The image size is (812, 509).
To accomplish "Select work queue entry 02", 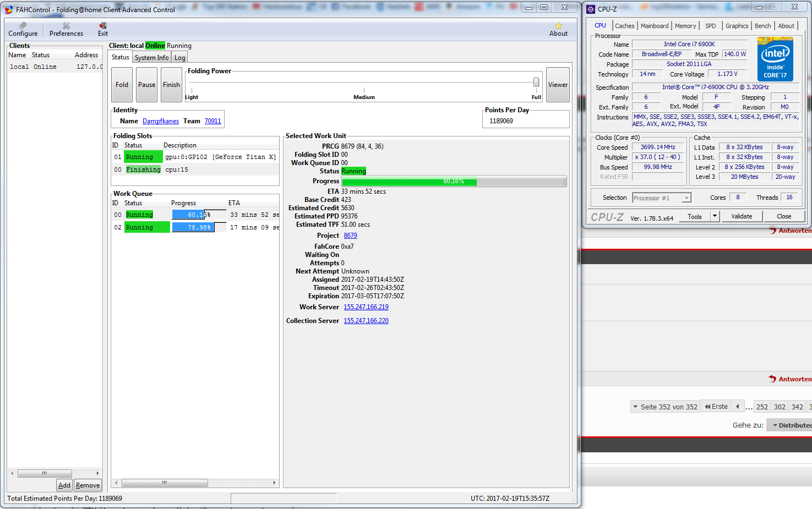I will point(195,227).
